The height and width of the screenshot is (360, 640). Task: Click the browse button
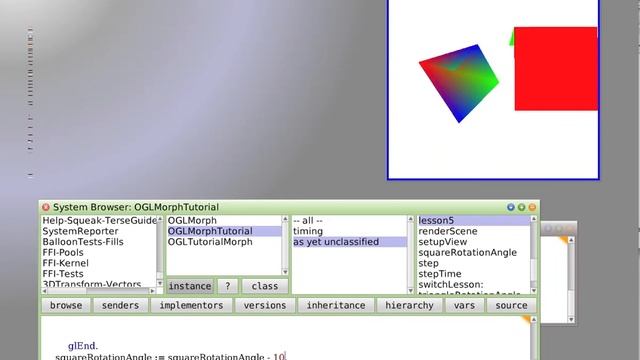click(66, 305)
